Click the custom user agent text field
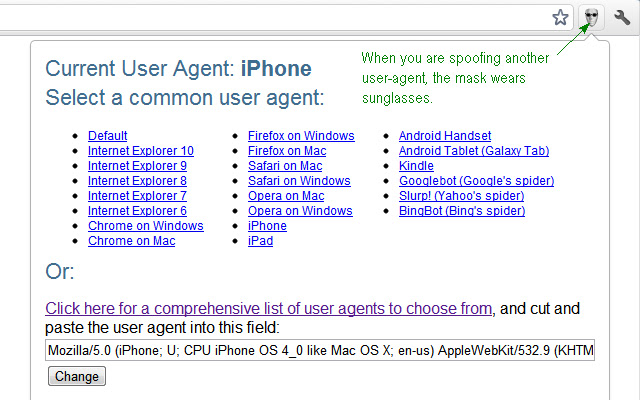This screenshot has width=640, height=400. pyautogui.click(x=320, y=351)
